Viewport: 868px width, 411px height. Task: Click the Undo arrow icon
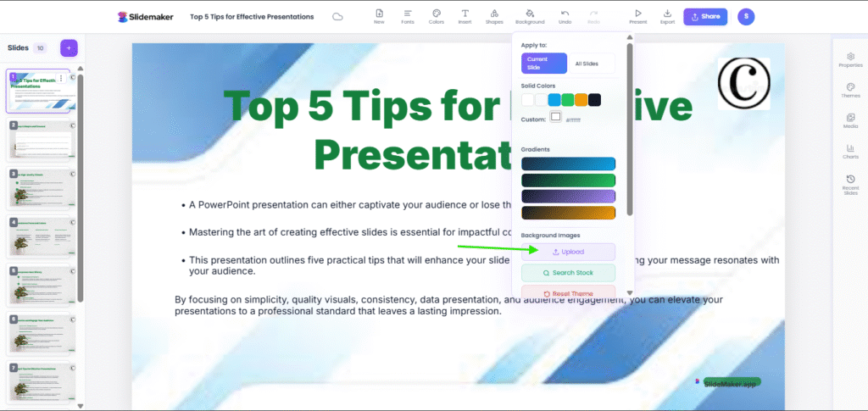pyautogui.click(x=565, y=16)
